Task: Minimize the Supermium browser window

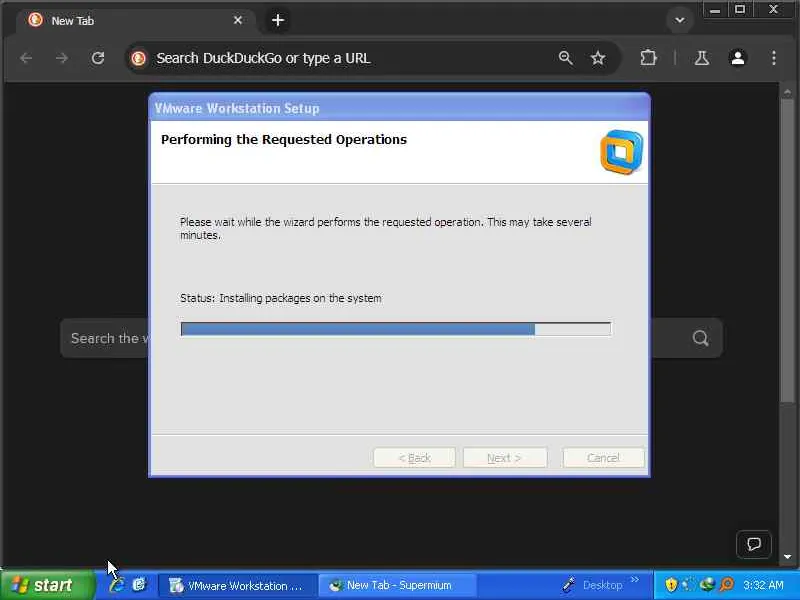Action: click(715, 10)
